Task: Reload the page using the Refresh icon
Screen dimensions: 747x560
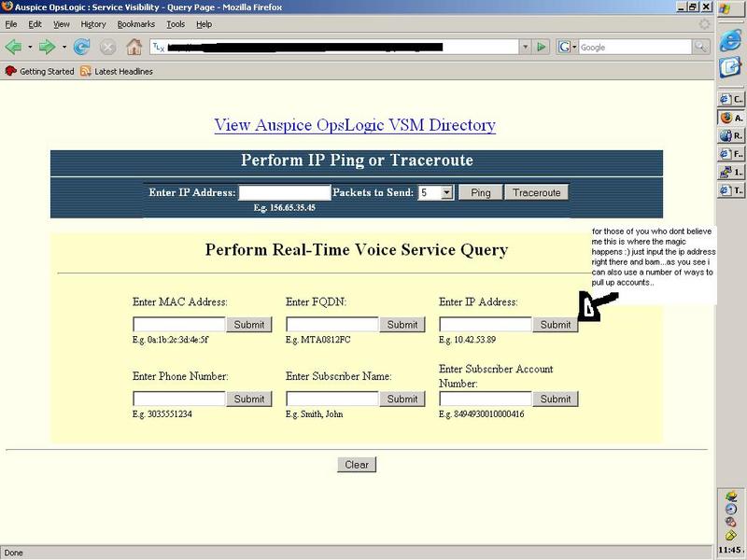Action: 81,47
